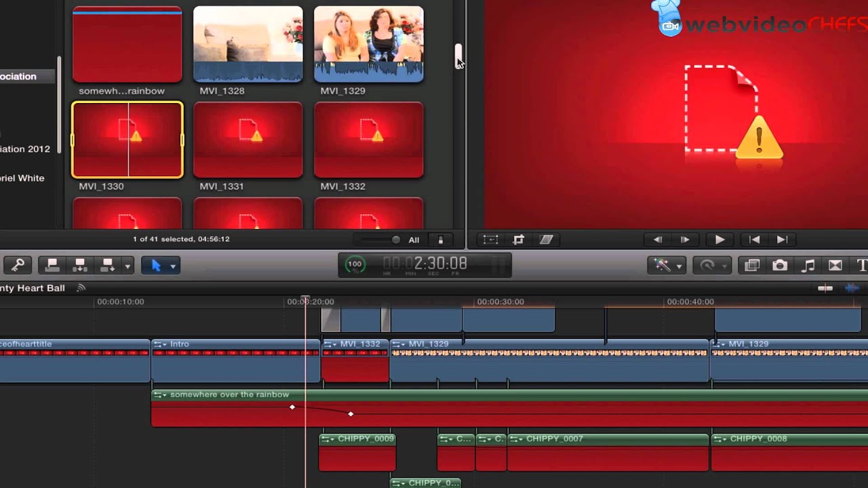868x488 pixels.
Task: Select the Transform tool in viewer
Action: click(490, 239)
